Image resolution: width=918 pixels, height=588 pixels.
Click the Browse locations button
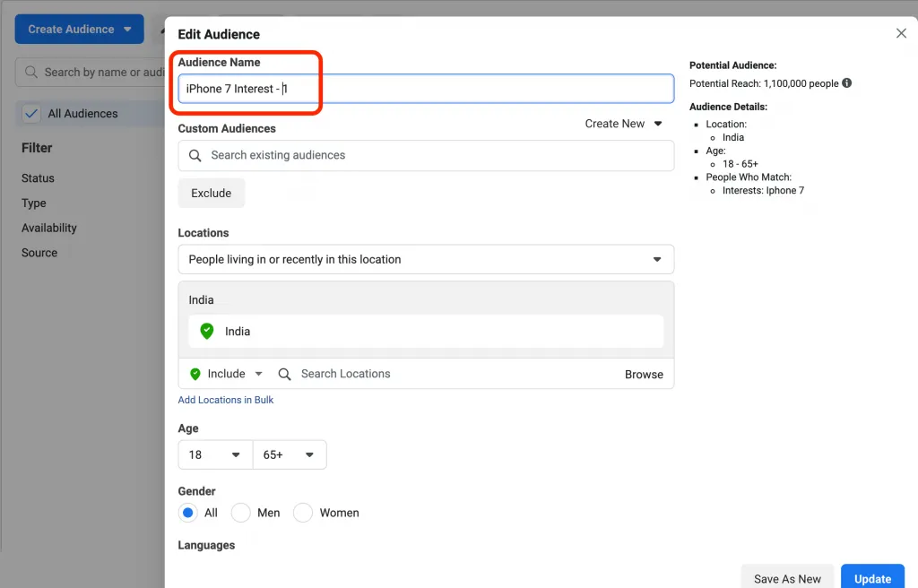[x=644, y=375]
